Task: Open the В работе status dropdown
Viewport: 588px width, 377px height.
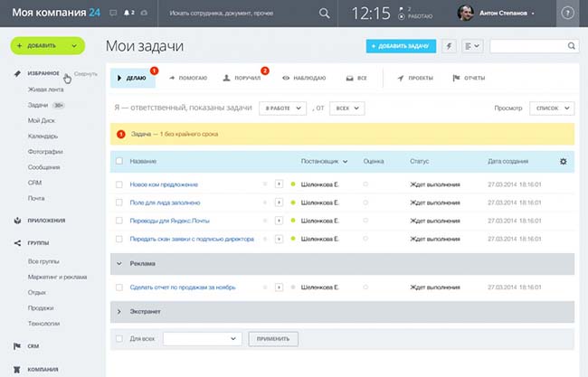Action: pos(280,108)
